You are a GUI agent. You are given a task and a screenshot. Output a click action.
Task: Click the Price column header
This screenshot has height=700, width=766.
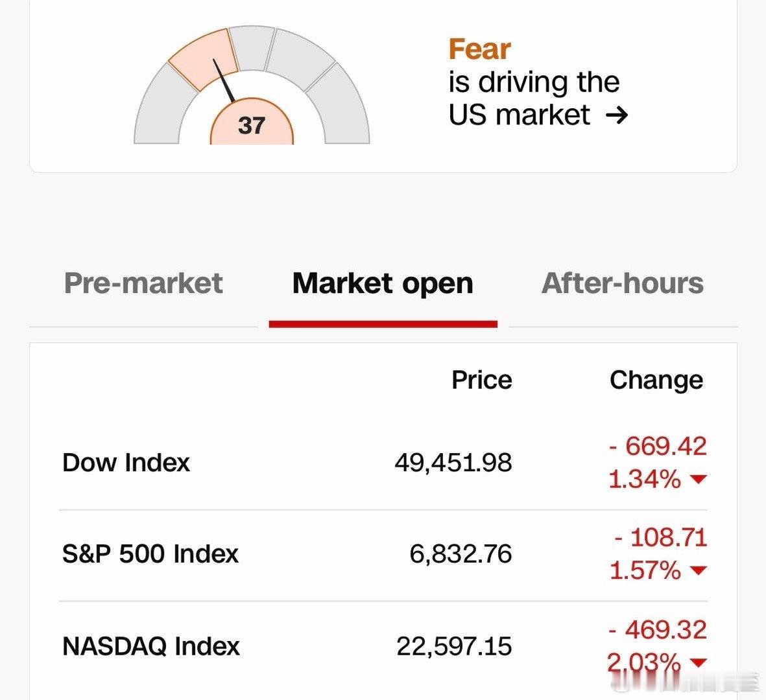point(481,380)
